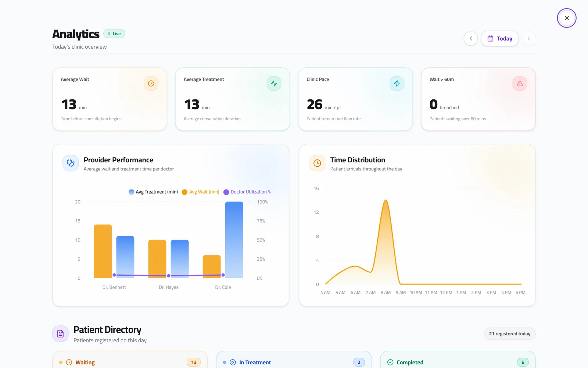Click the Dr. Bennett axis label

point(114,287)
